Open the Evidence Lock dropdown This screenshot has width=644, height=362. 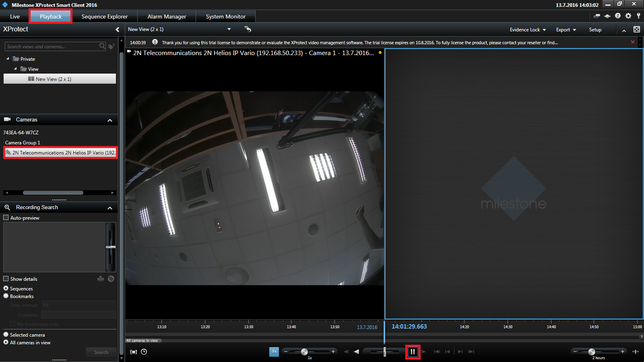528,30
